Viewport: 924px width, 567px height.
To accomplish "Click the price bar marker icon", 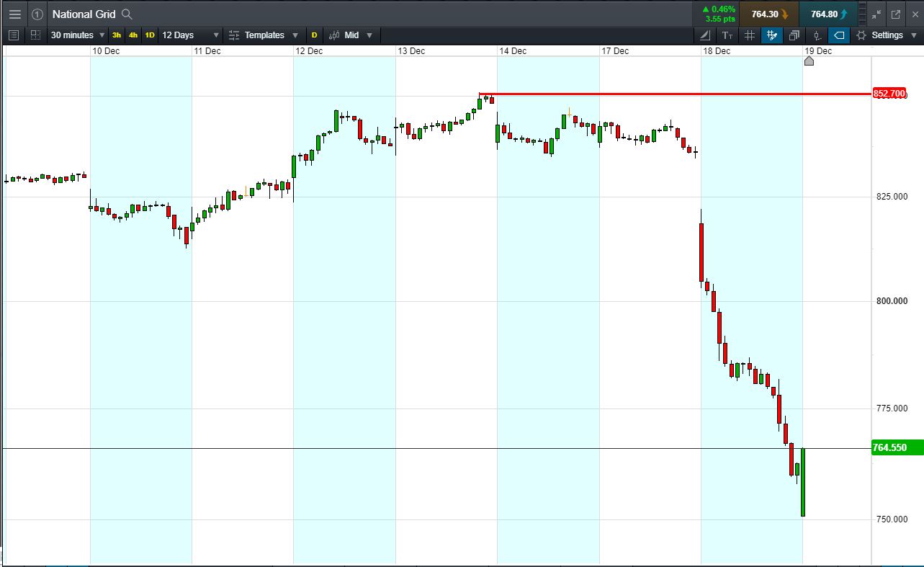I will tap(817, 35).
